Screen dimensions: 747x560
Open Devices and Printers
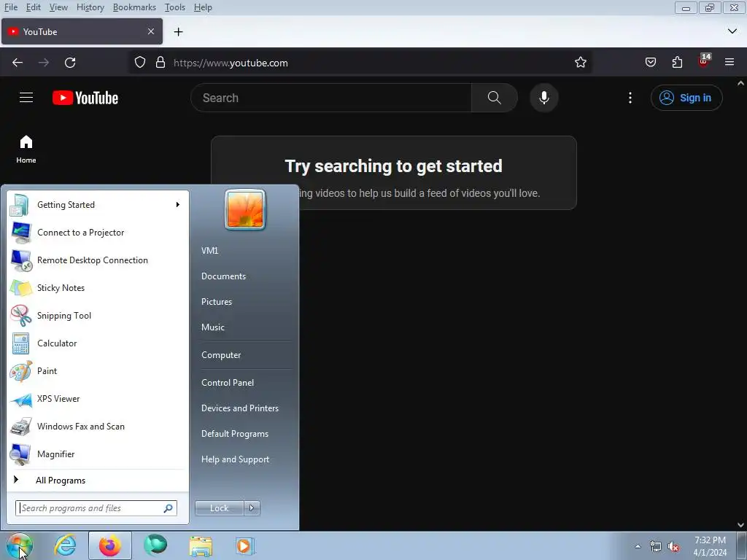239,408
